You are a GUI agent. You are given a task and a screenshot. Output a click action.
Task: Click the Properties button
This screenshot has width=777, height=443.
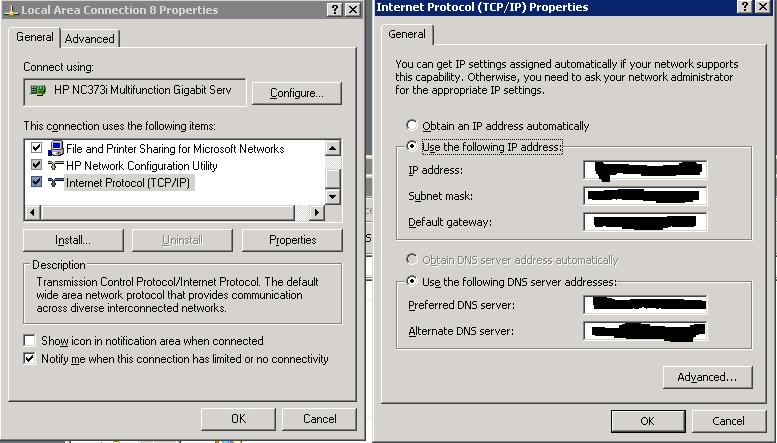292,240
